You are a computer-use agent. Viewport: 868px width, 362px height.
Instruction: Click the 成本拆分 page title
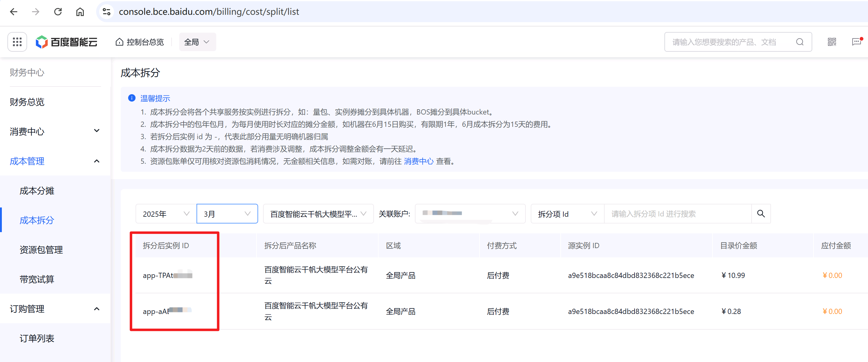tap(140, 72)
